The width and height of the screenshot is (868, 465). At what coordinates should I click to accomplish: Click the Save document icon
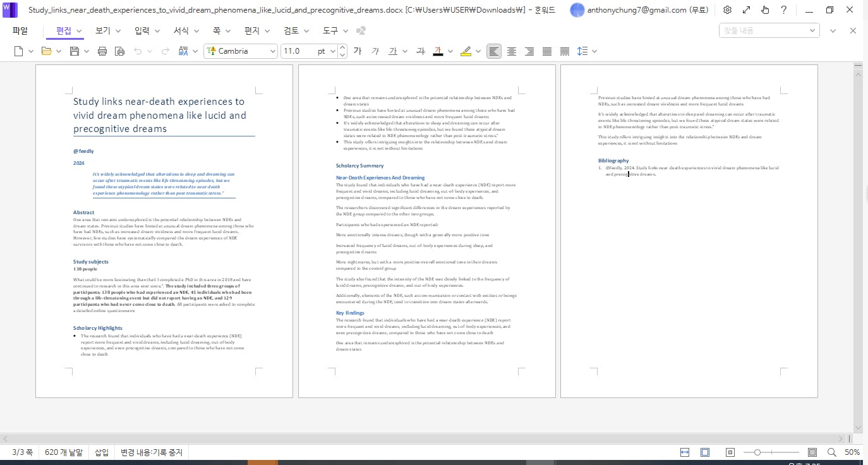(x=75, y=51)
